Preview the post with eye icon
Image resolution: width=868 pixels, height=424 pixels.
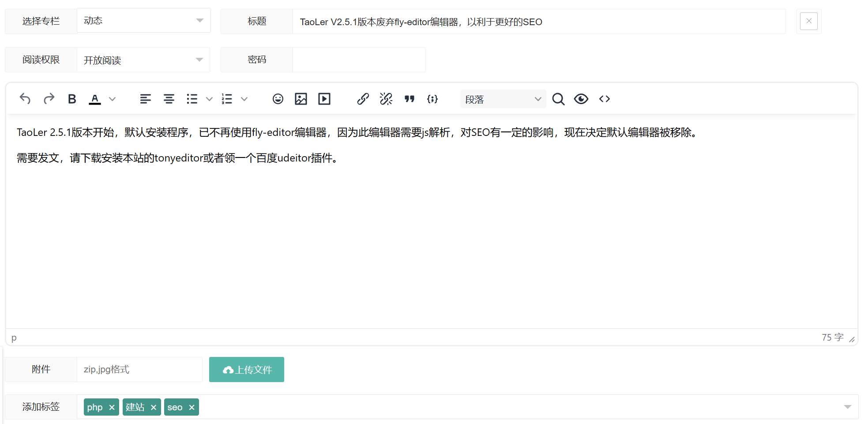coord(581,99)
